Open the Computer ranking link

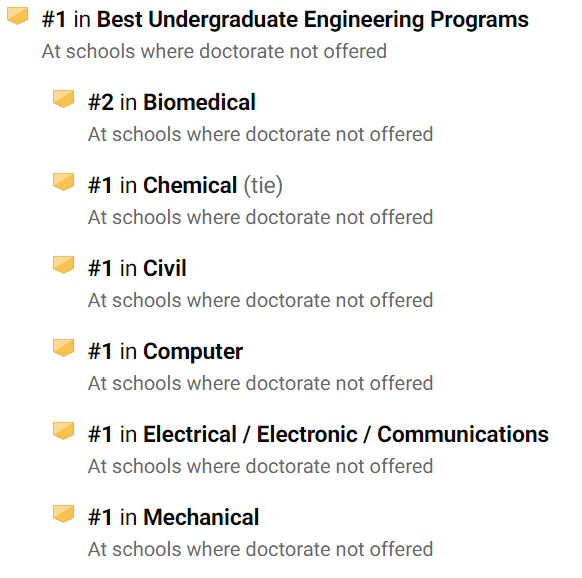pyautogui.click(x=193, y=352)
